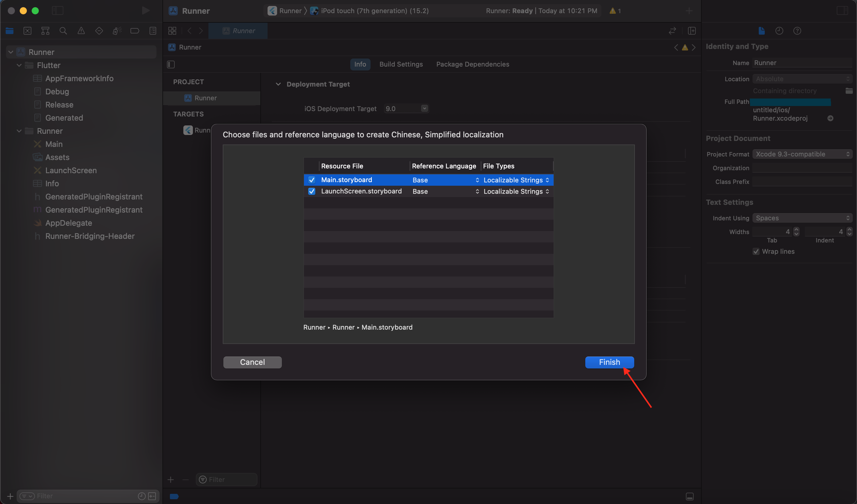The height and width of the screenshot is (504, 857).
Task: Select the File inspector icon
Action: point(762,31)
